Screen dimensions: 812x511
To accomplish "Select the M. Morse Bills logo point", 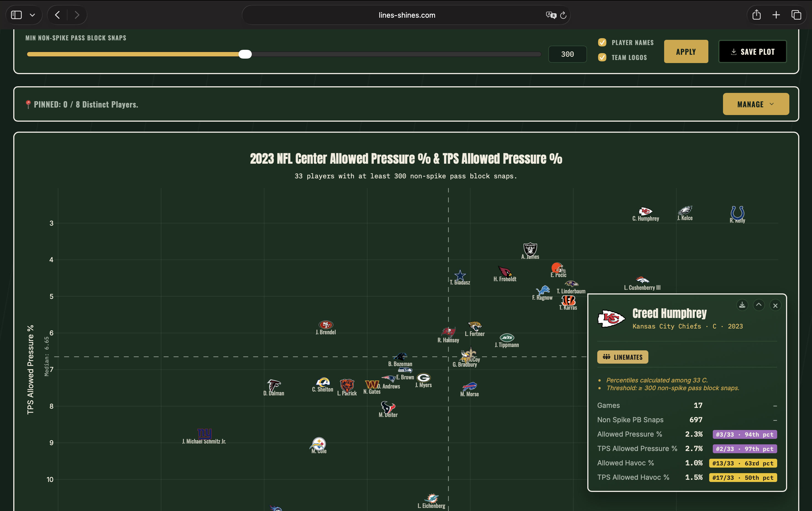I will (x=470, y=386).
